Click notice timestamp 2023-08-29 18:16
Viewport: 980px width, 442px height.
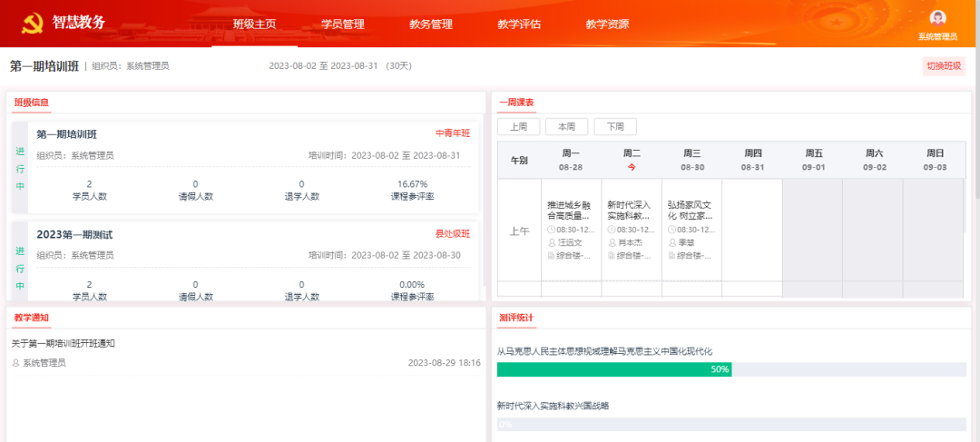click(x=445, y=363)
